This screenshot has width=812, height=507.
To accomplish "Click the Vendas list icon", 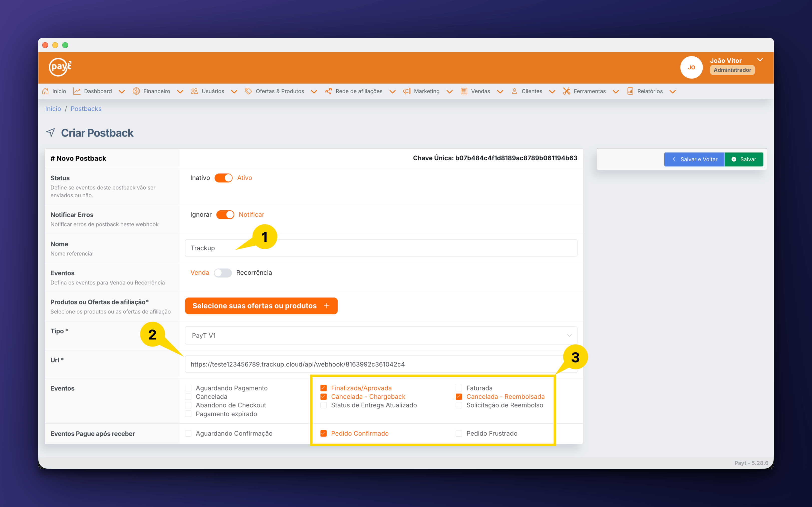I will point(464,91).
